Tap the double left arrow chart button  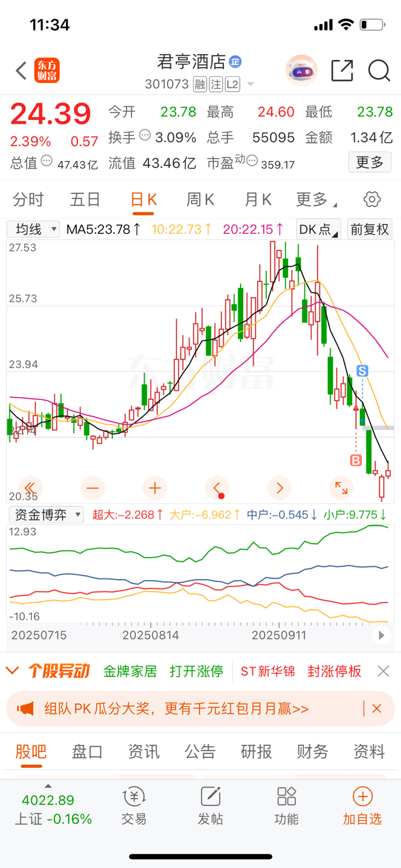pyautogui.click(x=30, y=488)
